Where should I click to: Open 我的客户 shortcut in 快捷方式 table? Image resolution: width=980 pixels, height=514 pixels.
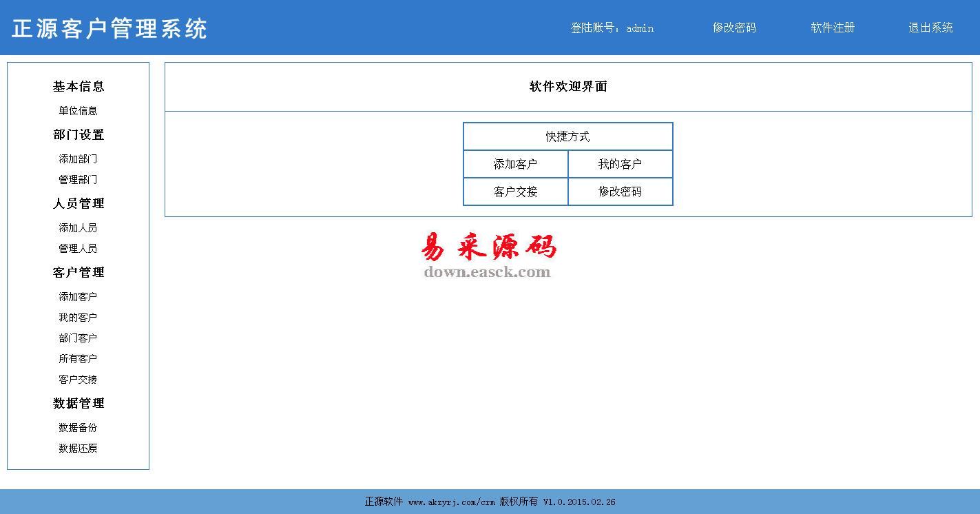(620, 164)
